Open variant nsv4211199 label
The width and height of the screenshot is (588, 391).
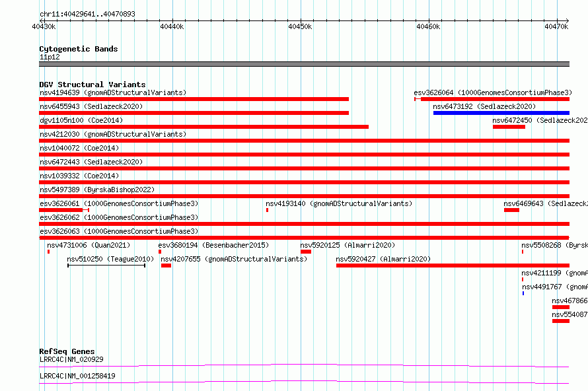point(554,273)
